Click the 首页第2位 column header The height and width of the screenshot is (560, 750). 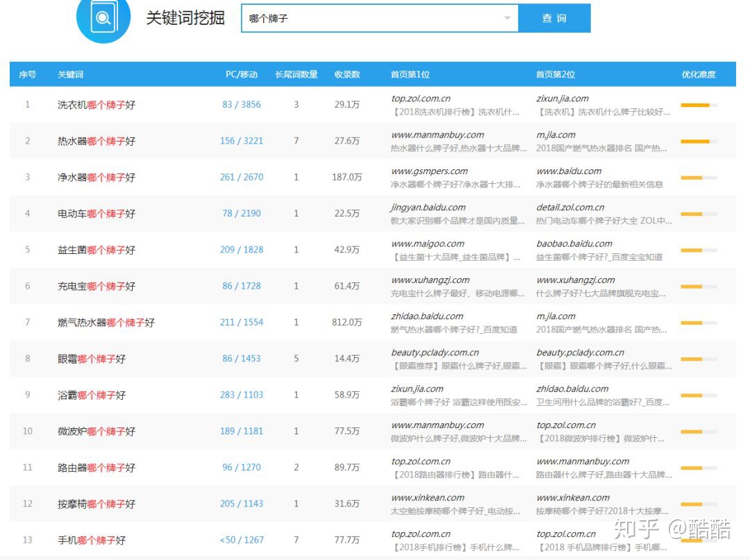tap(556, 74)
